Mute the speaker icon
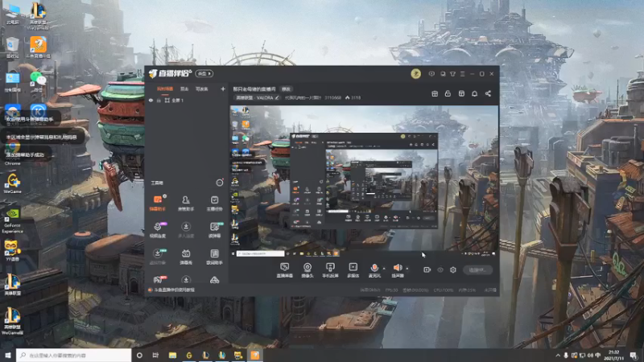Viewport: 644px width, 362px height. click(x=397, y=268)
